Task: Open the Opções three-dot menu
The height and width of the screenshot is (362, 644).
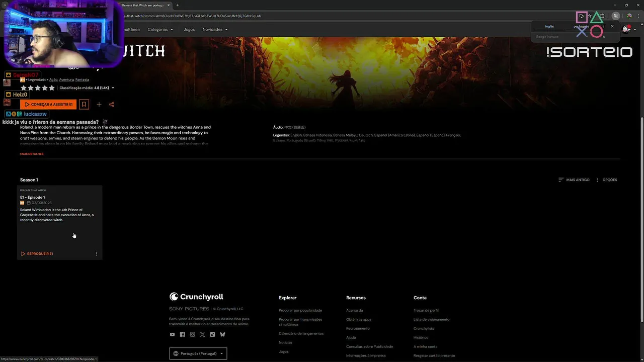Action: pyautogui.click(x=598, y=180)
